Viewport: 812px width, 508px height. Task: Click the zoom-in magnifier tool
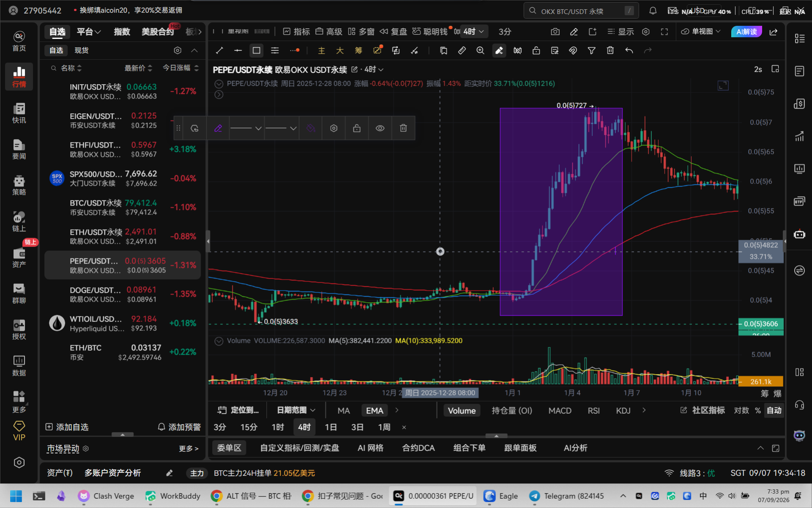480,51
